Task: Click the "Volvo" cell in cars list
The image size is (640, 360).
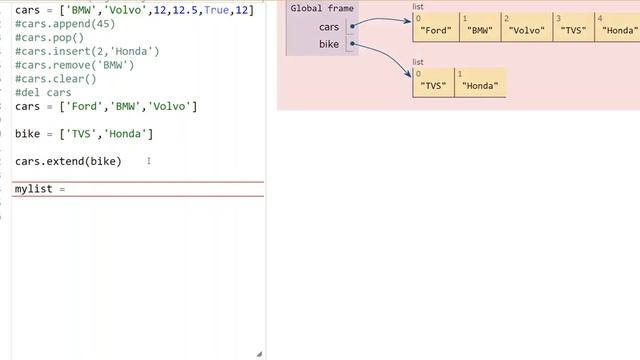Action: point(527,27)
